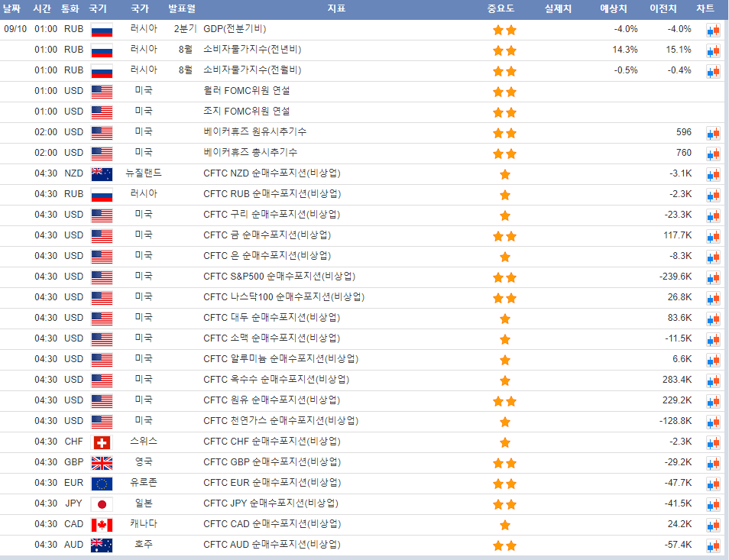Open chart icon for Russia GDP(전분기비) row
The height and width of the screenshot is (560, 729).
point(713,30)
